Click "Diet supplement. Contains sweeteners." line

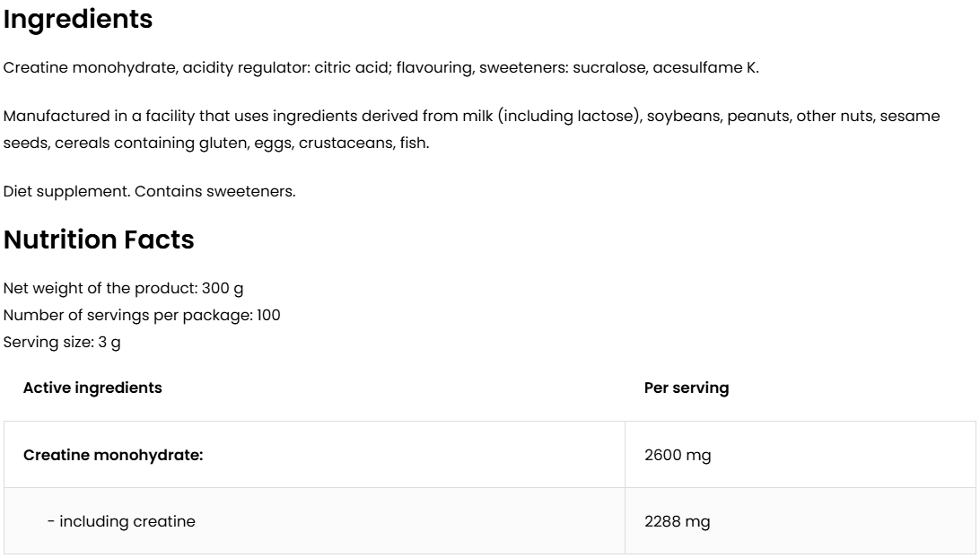click(x=149, y=191)
